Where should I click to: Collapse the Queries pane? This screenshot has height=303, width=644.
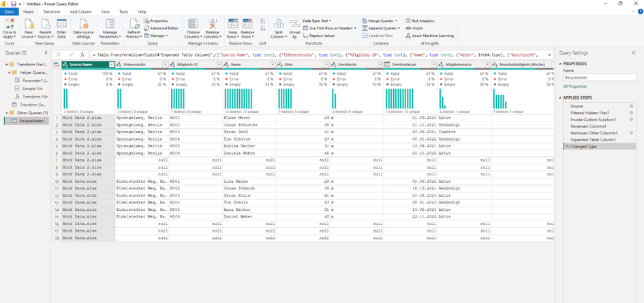click(x=46, y=53)
